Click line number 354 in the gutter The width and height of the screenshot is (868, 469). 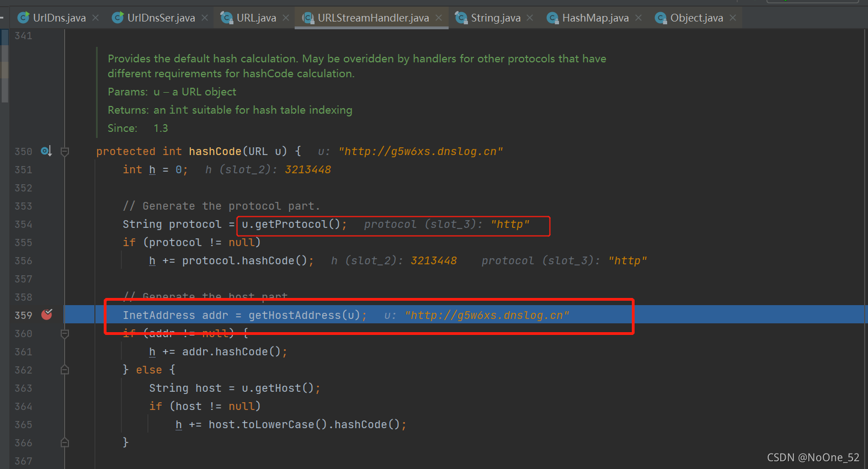point(24,224)
